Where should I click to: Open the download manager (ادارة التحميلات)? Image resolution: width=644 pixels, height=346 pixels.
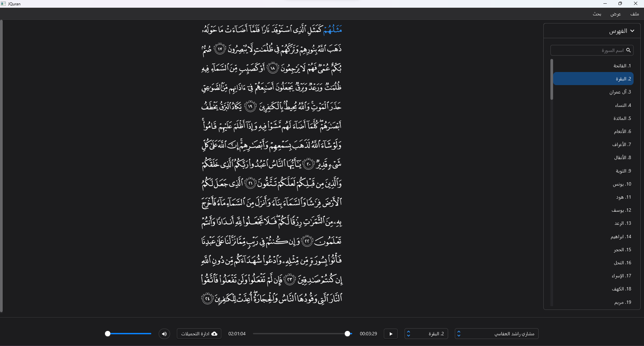pyautogui.click(x=199, y=334)
